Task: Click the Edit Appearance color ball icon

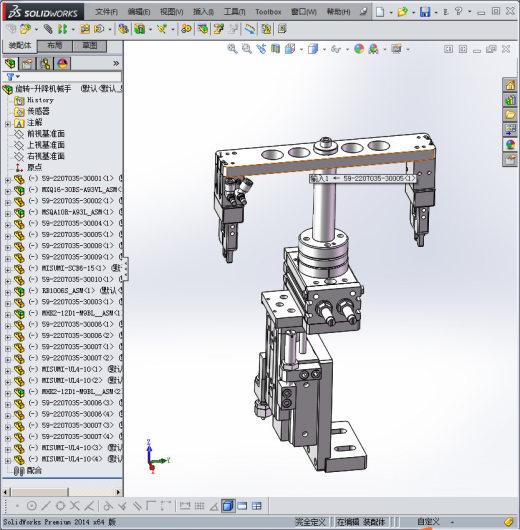Action: (359, 49)
